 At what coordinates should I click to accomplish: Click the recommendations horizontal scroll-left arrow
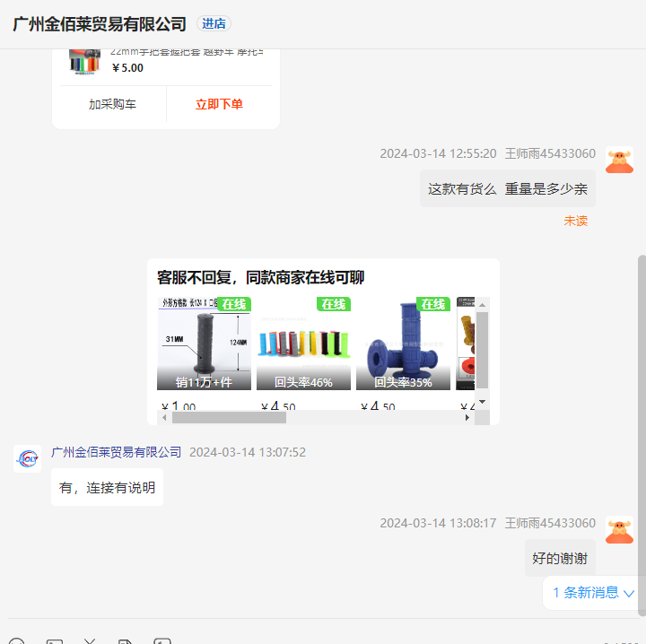coord(164,418)
